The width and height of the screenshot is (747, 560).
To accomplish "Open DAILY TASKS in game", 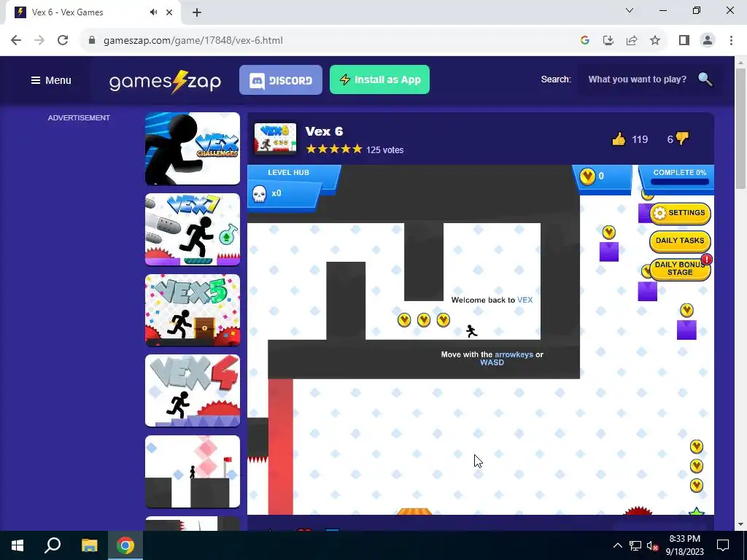I will coord(680,241).
